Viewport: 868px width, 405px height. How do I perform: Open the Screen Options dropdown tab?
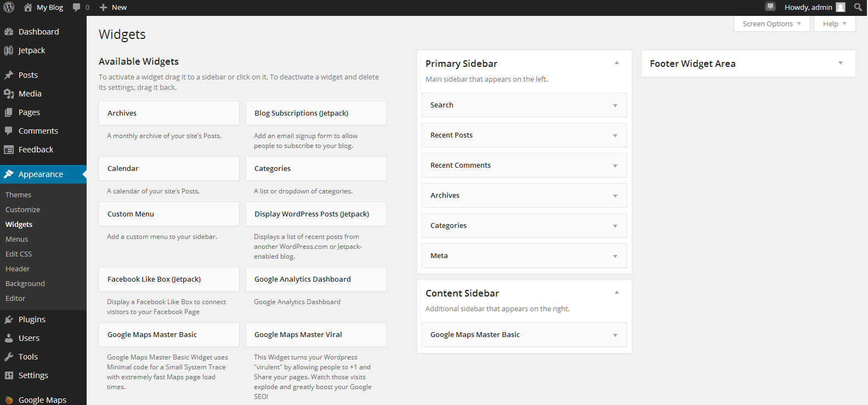771,24
